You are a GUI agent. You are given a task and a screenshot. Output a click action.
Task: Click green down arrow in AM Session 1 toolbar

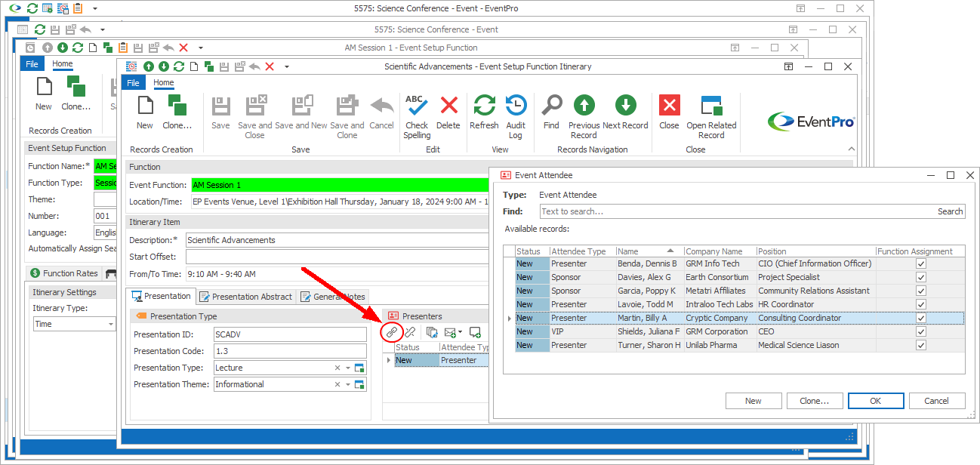[x=63, y=48]
